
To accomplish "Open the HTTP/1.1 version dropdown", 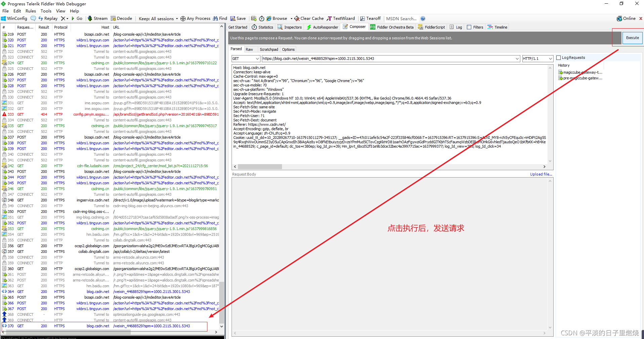I will pos(537,59).
